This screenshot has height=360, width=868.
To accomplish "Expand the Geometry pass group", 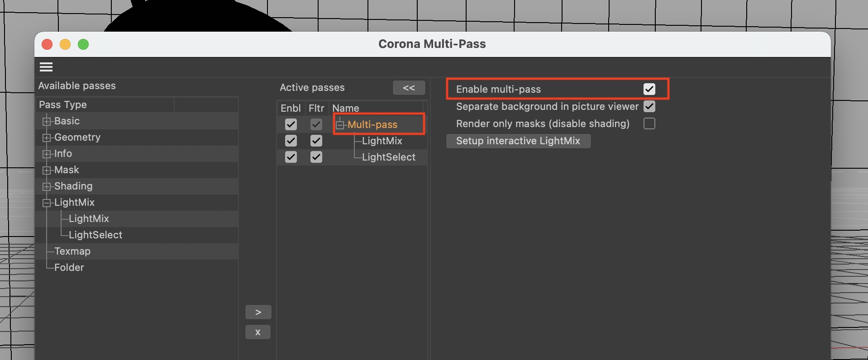I will click(46, 137).
